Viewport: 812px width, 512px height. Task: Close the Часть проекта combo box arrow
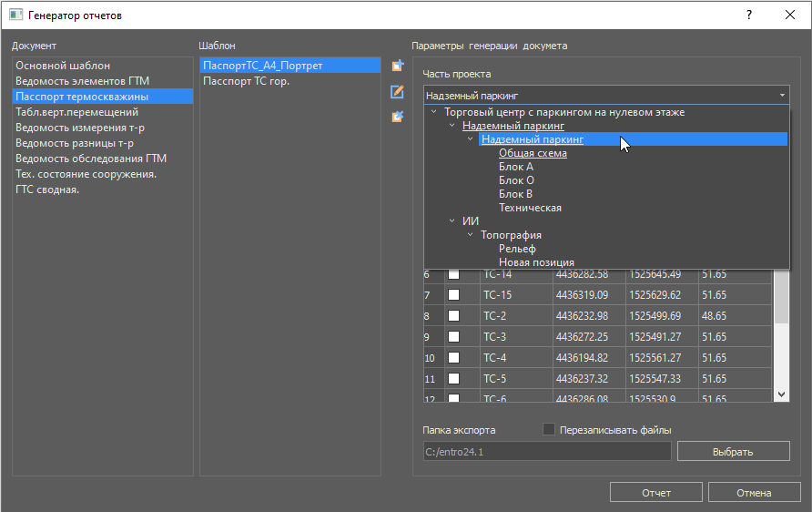tap(782, 95)
